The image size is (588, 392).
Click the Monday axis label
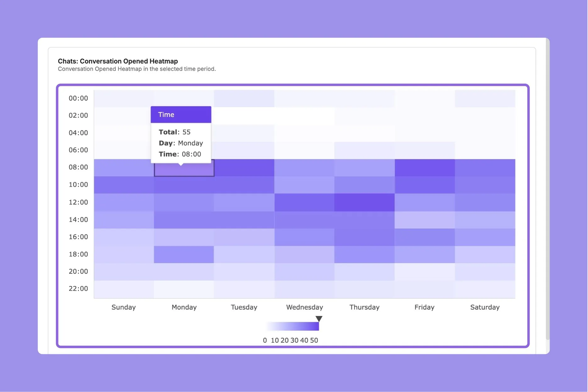pyautogui.click(x=184, y=307)
